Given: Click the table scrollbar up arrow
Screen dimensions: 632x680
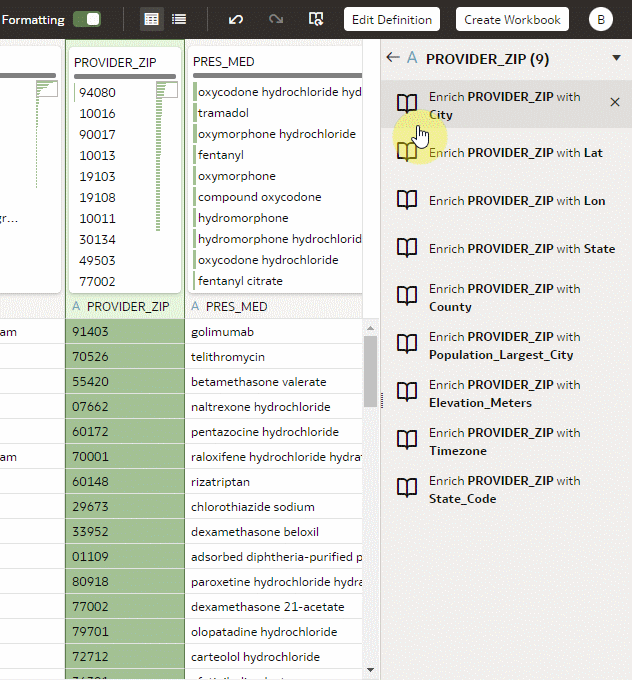Looking at the screenshot, I should pos(370,328).
